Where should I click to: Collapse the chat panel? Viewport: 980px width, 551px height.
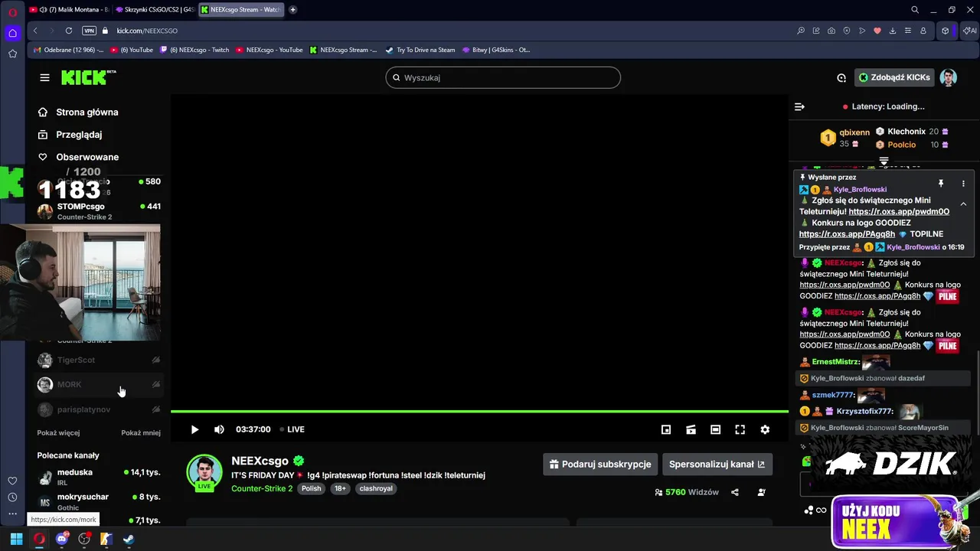799,107
